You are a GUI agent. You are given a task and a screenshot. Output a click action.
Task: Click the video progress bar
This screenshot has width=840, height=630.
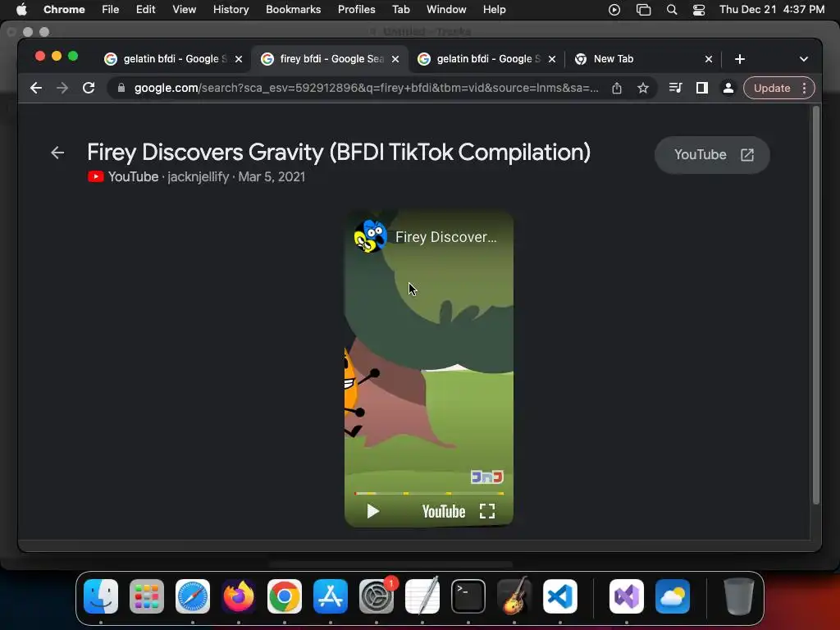click(428, 493)
